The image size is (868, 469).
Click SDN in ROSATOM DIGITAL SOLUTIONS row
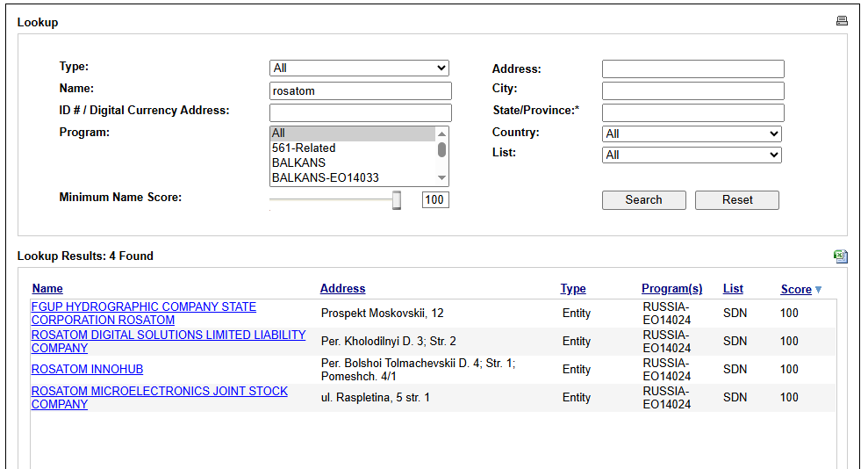tap(735, 342)
